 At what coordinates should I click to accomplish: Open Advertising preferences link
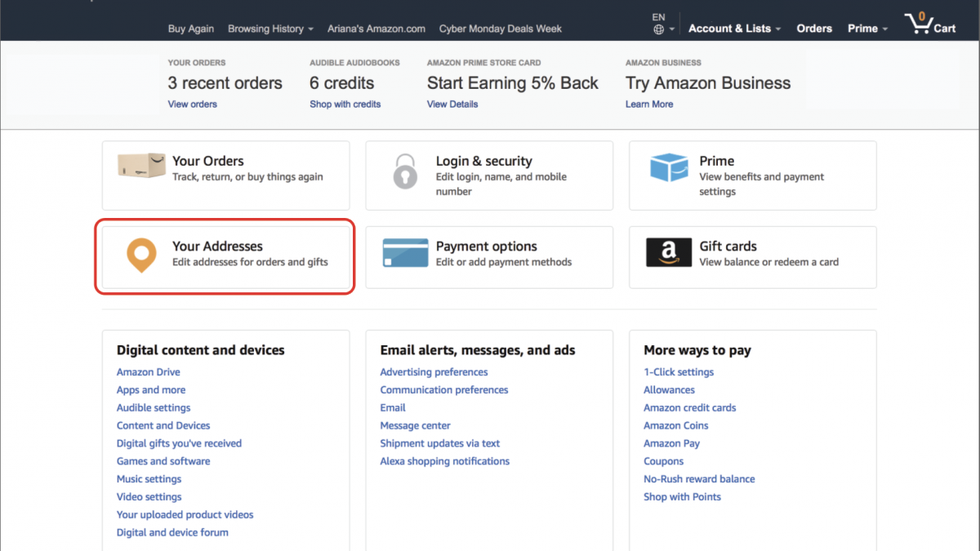coord(434,372)
